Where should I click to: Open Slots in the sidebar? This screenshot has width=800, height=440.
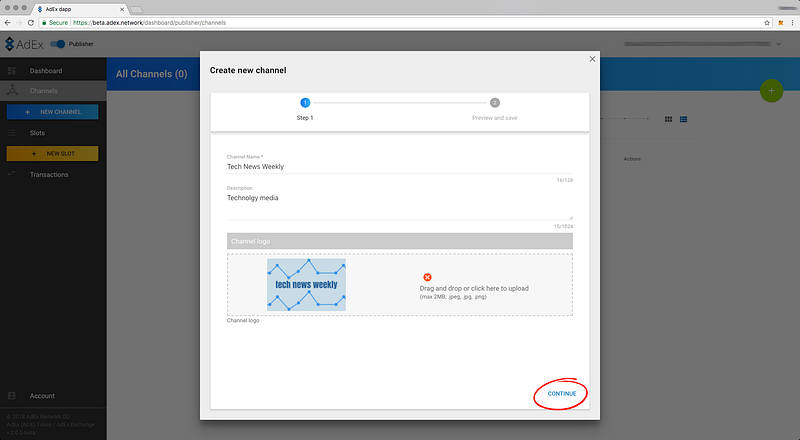coord(37,133)
